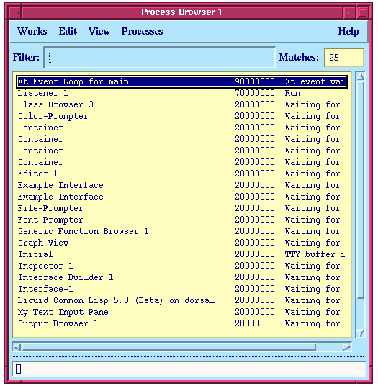Select the Color-Prompter process row
Image resolution: width=378 pixels, height=391 pixels.
[182, 116]
